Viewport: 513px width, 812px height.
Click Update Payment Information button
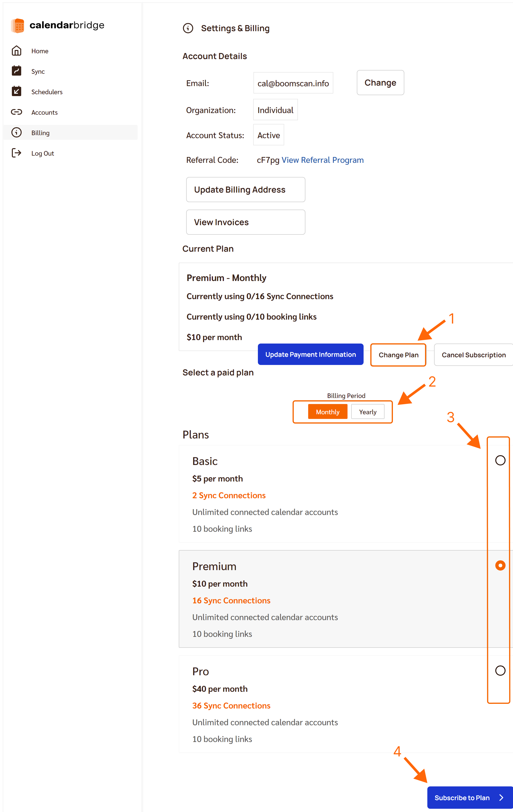click(x=310, y=354)
